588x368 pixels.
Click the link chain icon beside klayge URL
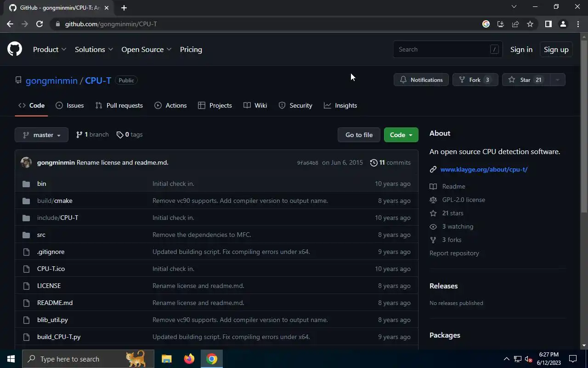[x=433, y=169]
